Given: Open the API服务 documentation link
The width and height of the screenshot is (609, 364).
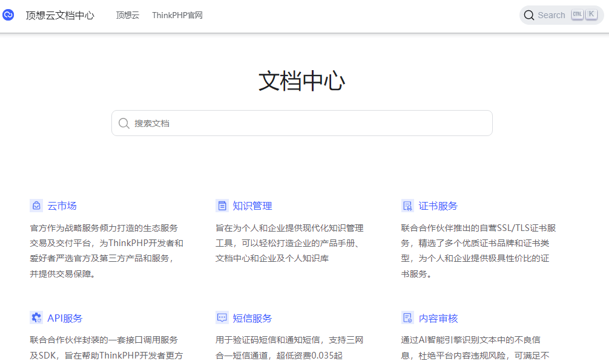Looking at the screenshot, I should click(64, 317).
